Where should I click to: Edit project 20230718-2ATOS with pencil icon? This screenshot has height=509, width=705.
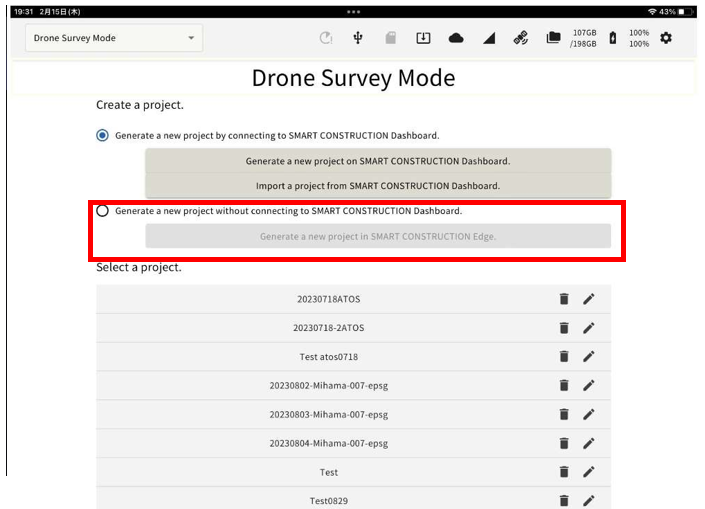(x=589, y=328)
